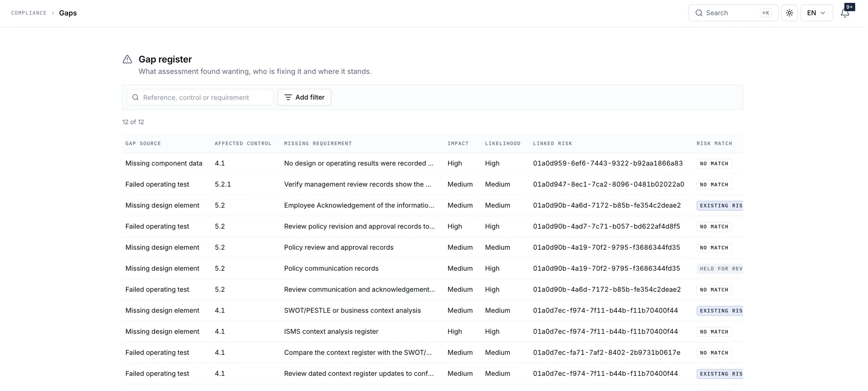Sort by the Missing Requirement column header
Screen dimensions: 868x391
coord(318,143)
